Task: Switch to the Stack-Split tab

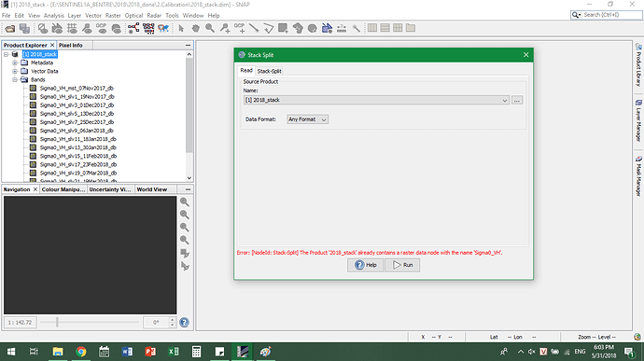Action: [269, 71]
